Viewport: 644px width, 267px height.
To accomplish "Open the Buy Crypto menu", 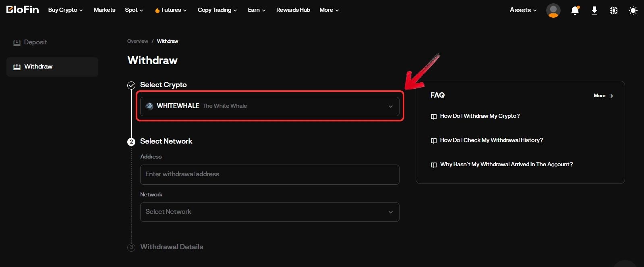I will click(65, 10).
